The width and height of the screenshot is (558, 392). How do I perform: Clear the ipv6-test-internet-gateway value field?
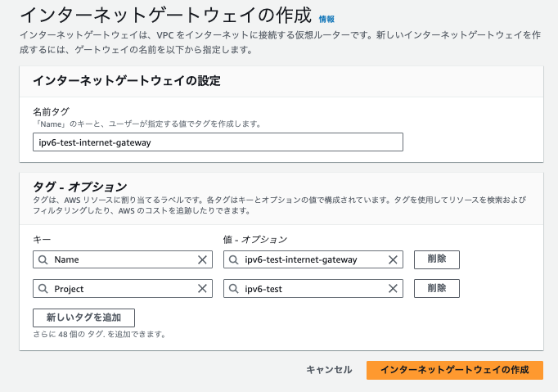point(393,260)
